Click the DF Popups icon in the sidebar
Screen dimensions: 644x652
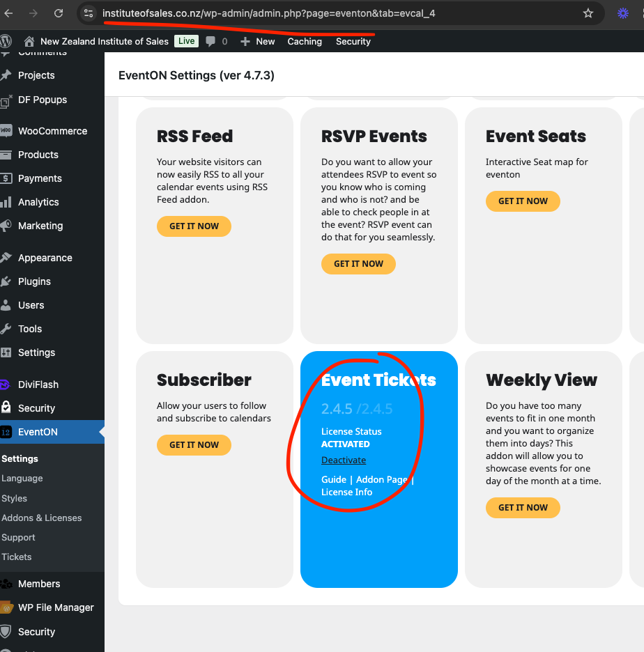pos(6,100)
